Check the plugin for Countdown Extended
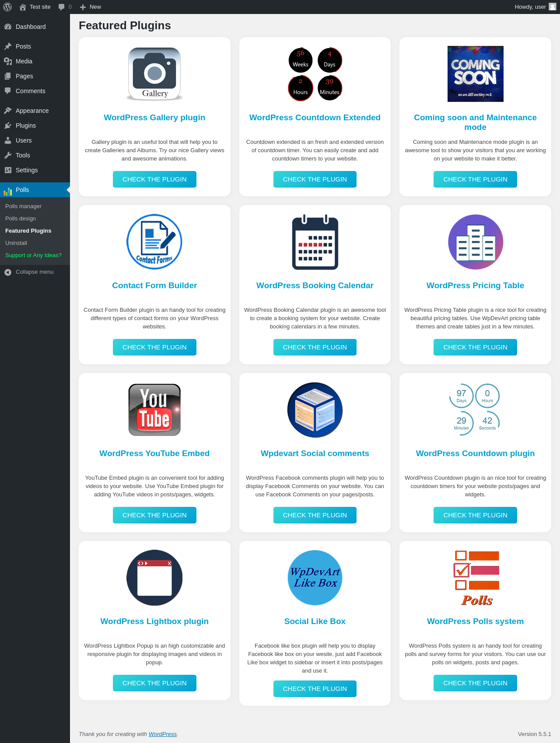560x743 pixels. coord(315,179)
